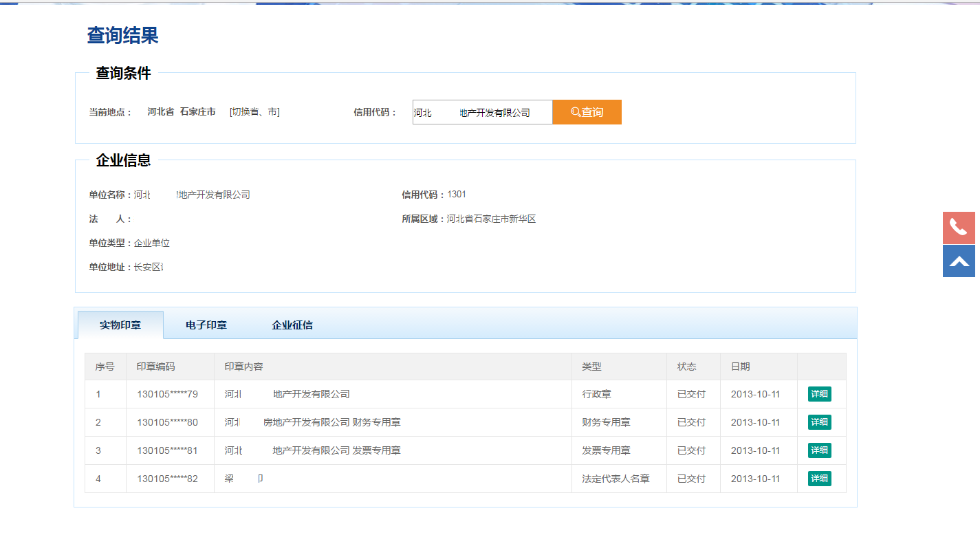980x535 pixels.
Task: Click the orange 查询 search button
Action: coord(587,112)
